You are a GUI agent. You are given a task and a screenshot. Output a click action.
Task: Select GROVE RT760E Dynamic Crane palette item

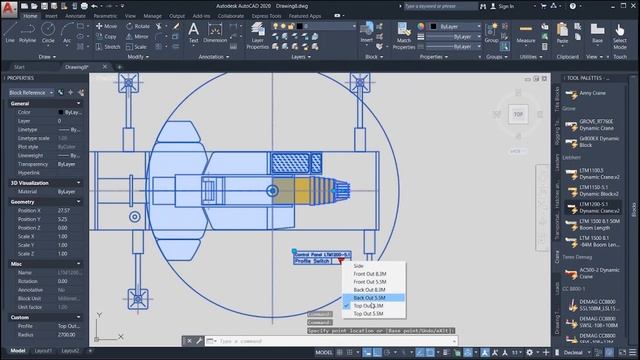tap(592, 125)
